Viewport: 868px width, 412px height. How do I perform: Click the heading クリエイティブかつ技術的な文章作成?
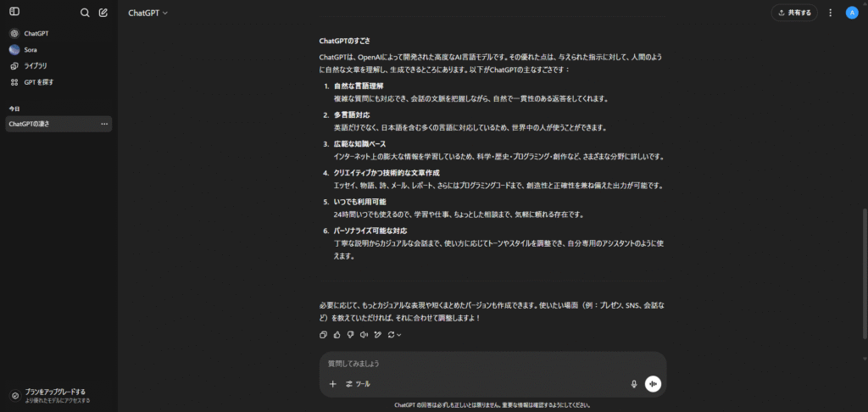[x=387, y=173]
